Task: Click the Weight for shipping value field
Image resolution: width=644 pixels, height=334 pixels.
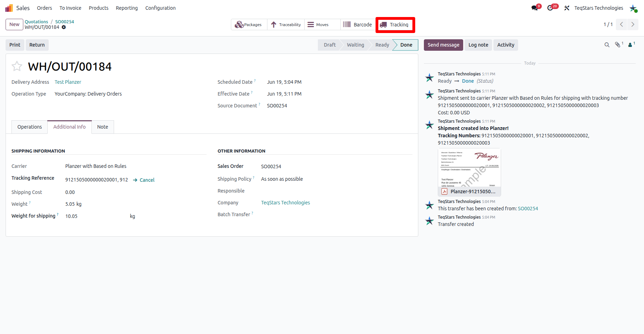Action: tap(96, 216)
